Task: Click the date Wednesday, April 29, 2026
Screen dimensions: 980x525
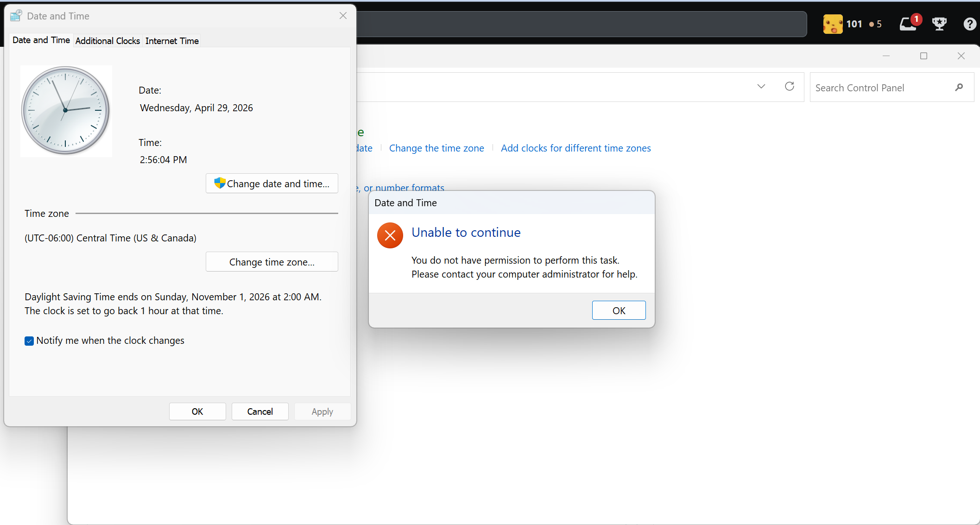Action: (196, 108)
